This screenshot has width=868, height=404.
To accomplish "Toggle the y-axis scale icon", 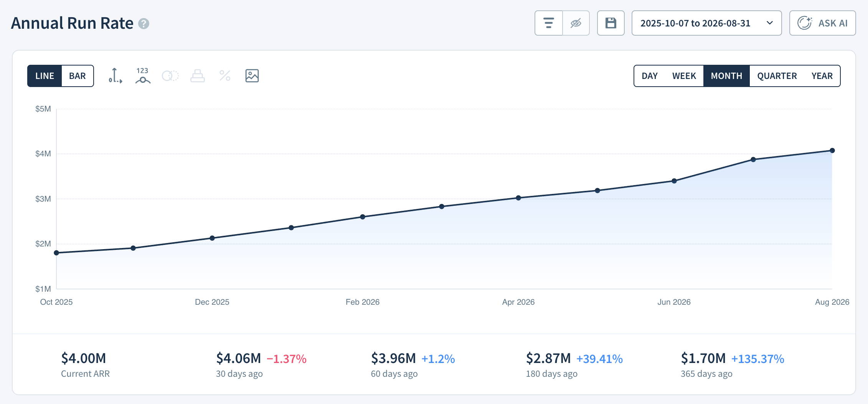I will click(x=115, y=76).
